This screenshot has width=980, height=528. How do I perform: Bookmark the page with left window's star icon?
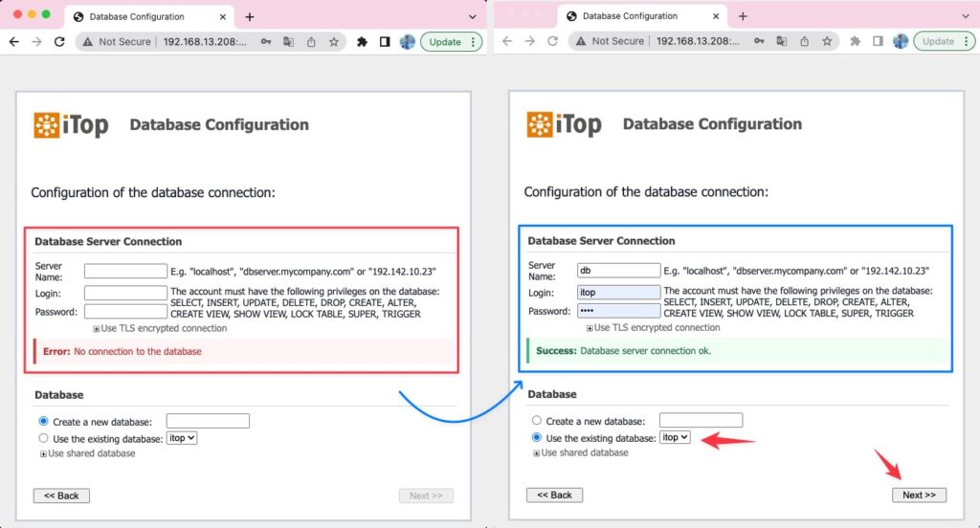tap(334, 42)
